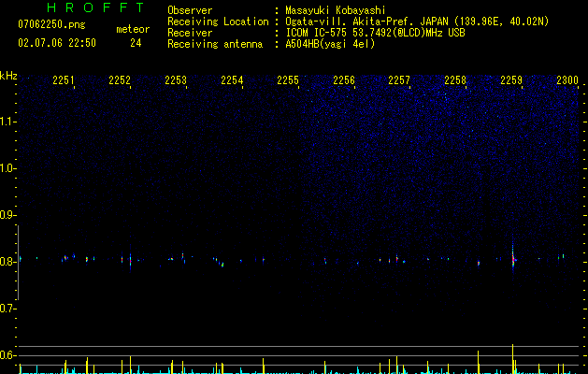Click the 0.9 kHz axis label
This screenshot has height=374, width=588.
tap(7, 215)
